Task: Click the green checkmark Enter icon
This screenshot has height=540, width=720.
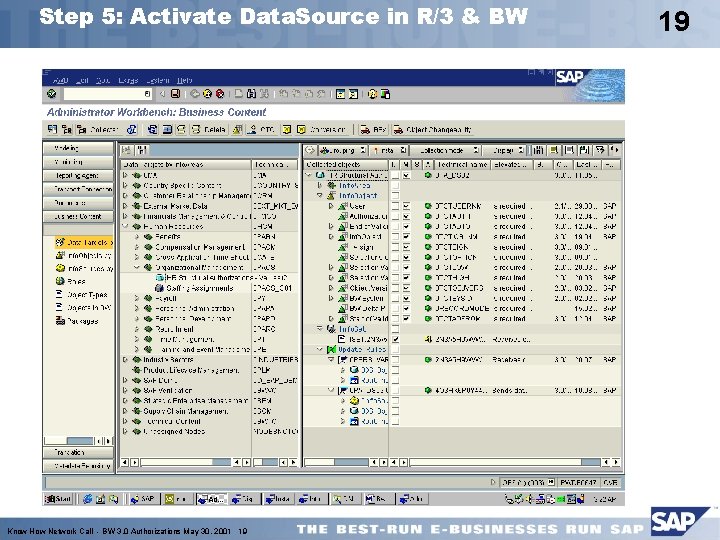Action: point(51,94)
